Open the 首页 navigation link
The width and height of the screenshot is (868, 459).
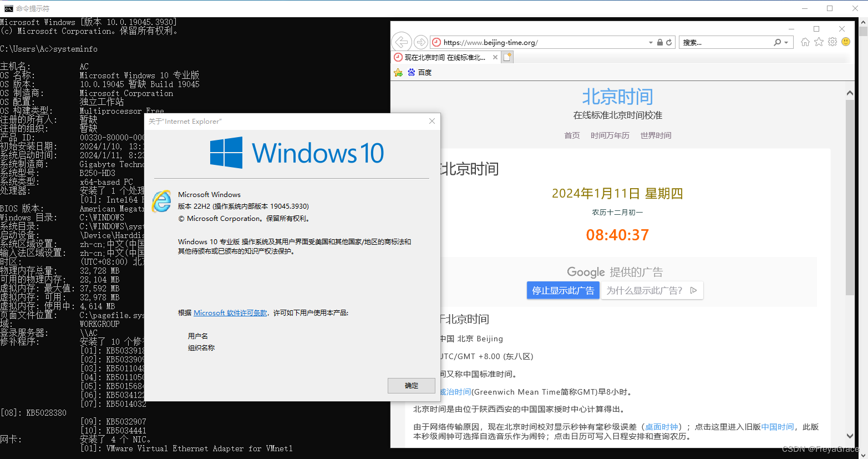[x=572, y=135]
